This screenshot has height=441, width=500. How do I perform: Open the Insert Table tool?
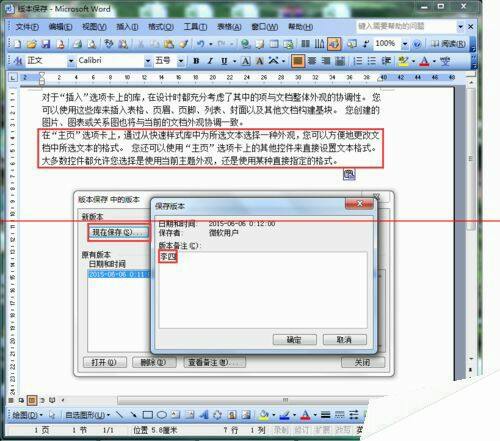[x=274, y=44]
